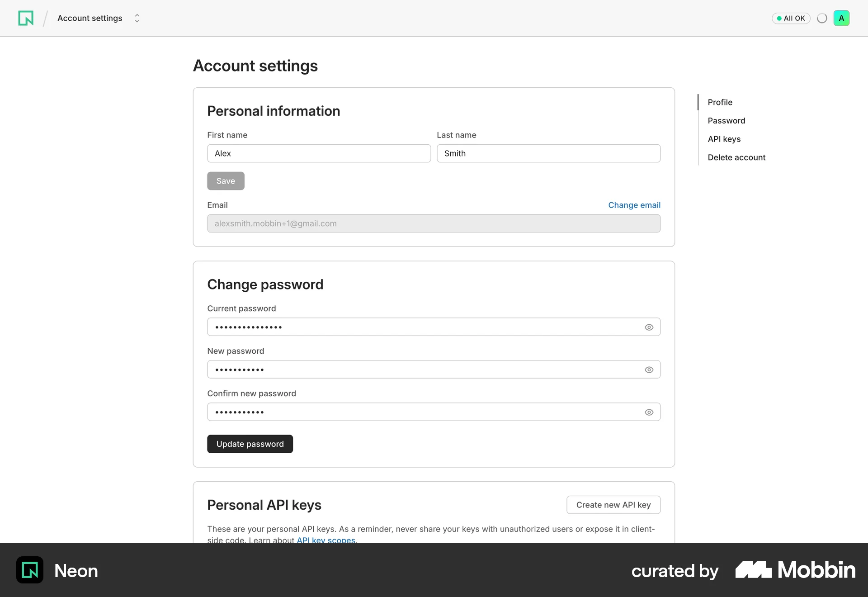Image resolution: width=868 pixels, height=597 pixels.
Task: Focus the Confirm new password field
Action: (x=434, y=412)
